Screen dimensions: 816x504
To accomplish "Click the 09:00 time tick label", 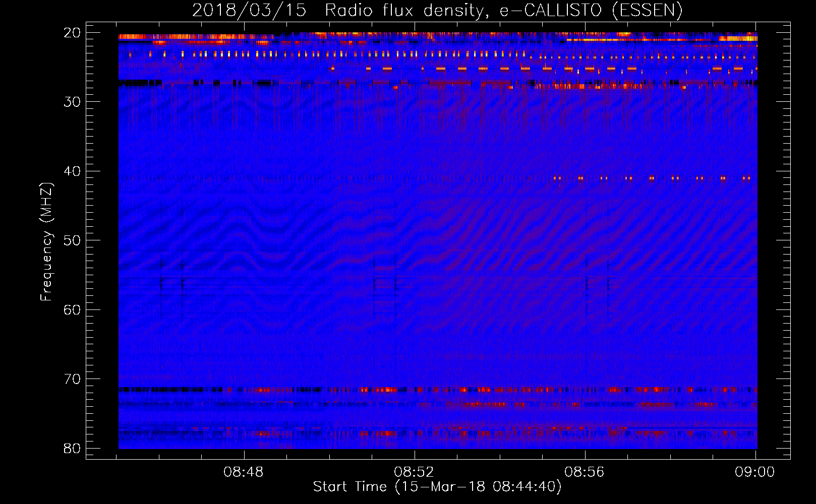I will (x=755, y=472).
